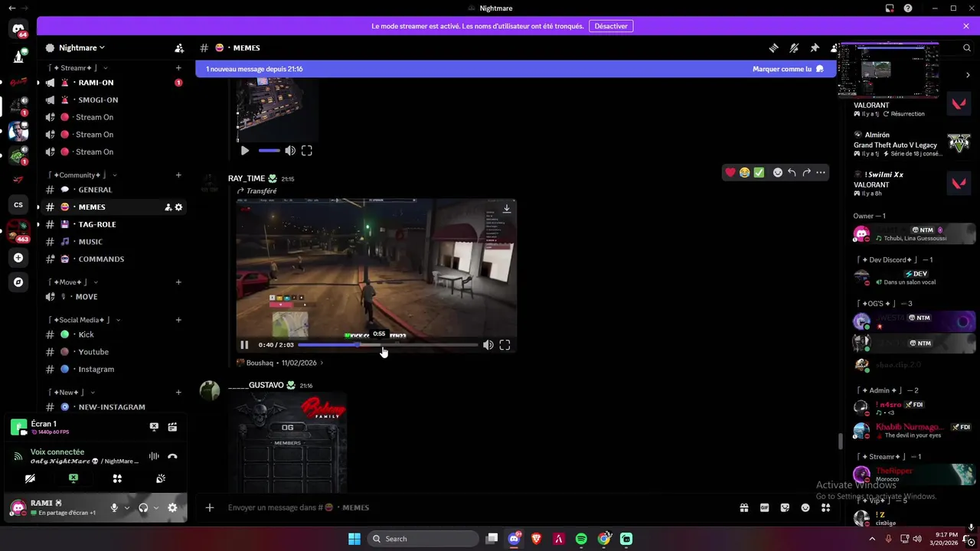
Task: Show hidden system tray icons
Action: tap(873, 539)
